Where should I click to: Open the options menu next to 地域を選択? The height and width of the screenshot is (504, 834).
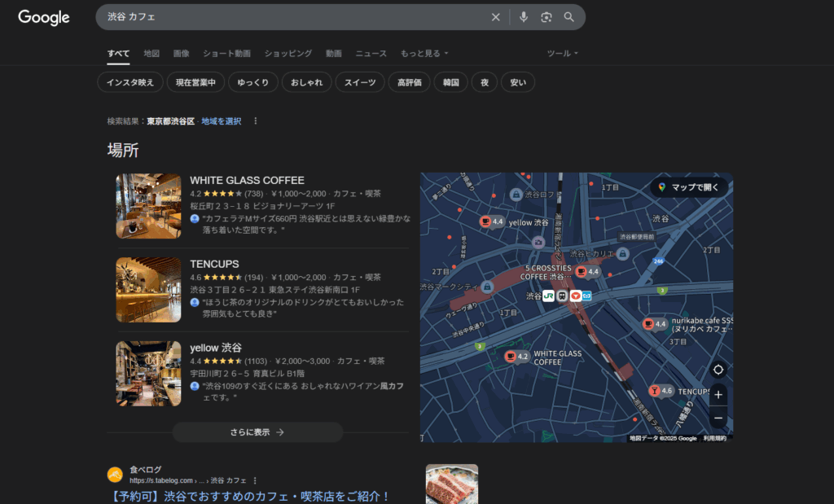(255, 121)
